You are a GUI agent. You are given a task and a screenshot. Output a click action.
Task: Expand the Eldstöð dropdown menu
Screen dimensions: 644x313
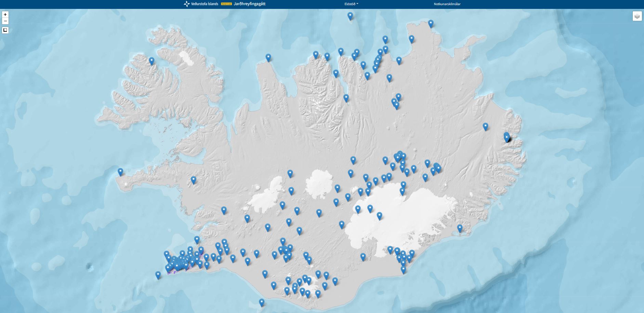pos(351,4)
